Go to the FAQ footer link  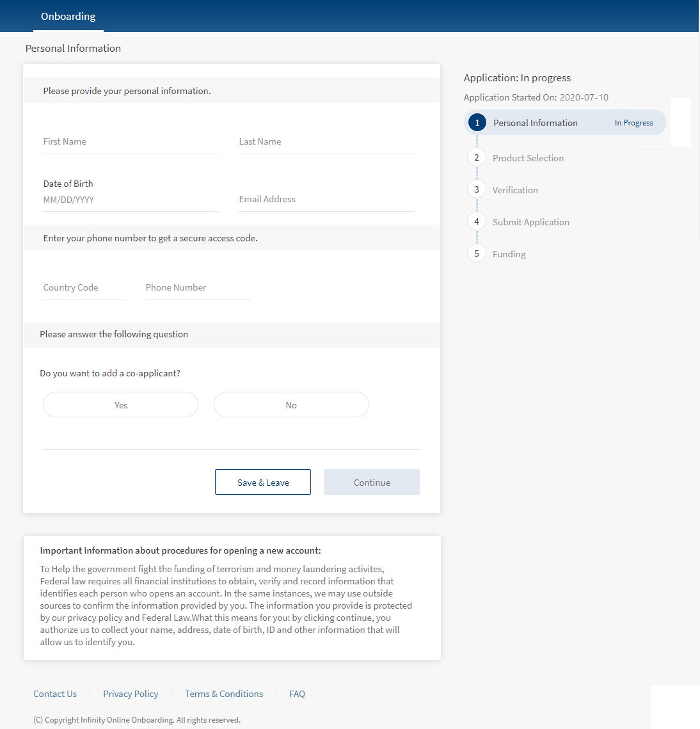click(297, 694)
